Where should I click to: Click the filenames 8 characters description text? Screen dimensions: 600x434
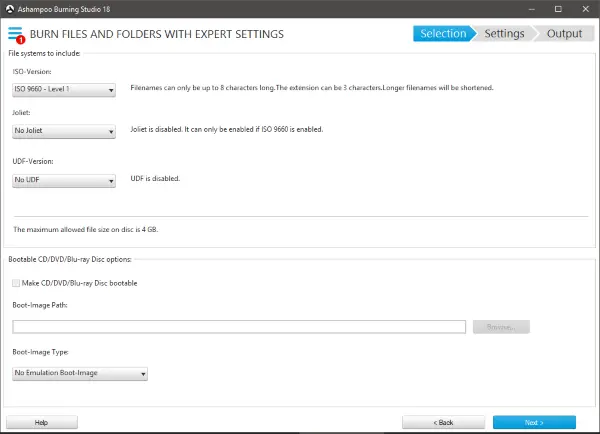(312, 88)
